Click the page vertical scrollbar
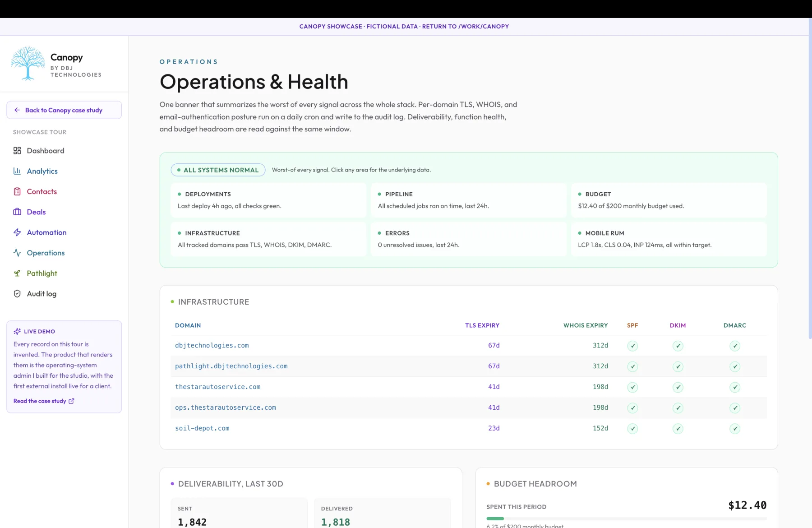812x528 pixels. tap(810, 178)
